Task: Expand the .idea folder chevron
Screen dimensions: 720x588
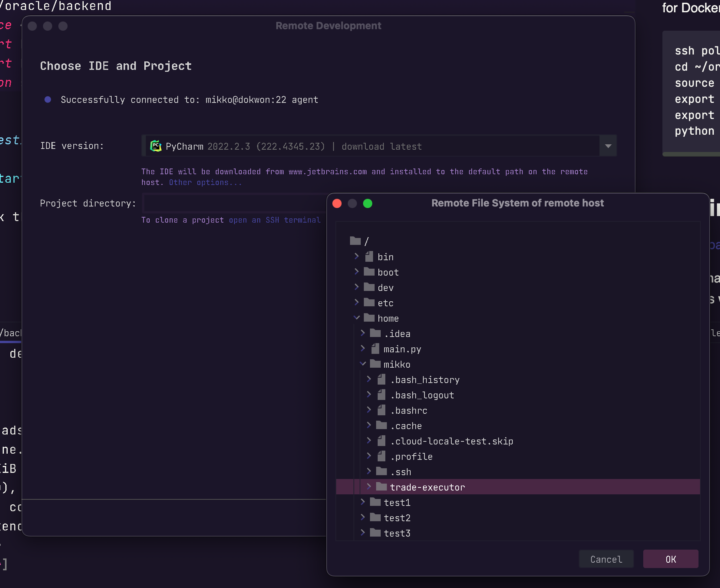Action: (x=363, y=333)
